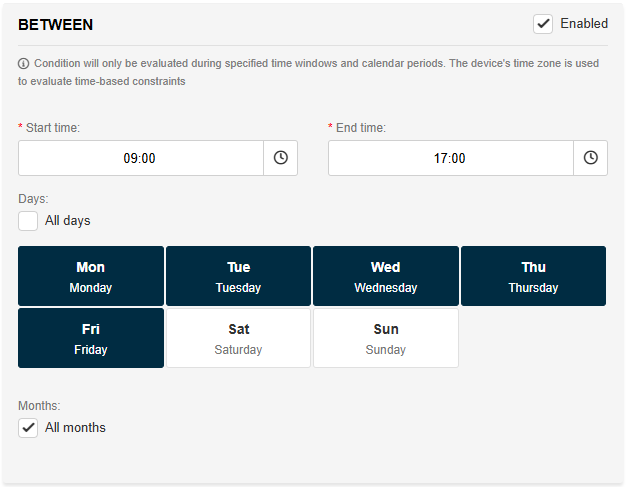Click the Days label

pyautogui.click(x=33, y=199)
